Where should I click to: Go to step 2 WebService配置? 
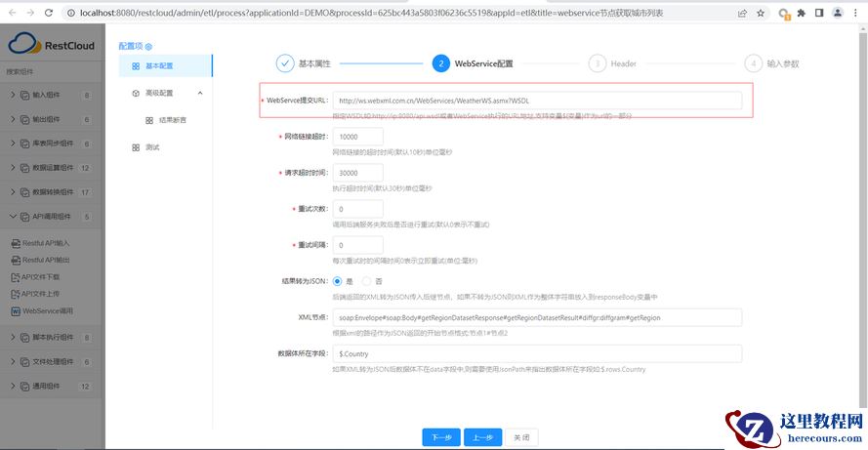pyautogui.click(x=473, y=63)
